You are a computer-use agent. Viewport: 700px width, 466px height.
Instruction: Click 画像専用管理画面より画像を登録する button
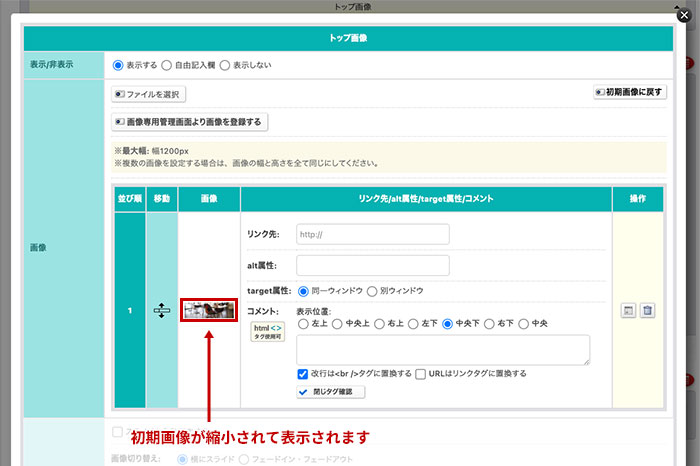pos(190,122)
